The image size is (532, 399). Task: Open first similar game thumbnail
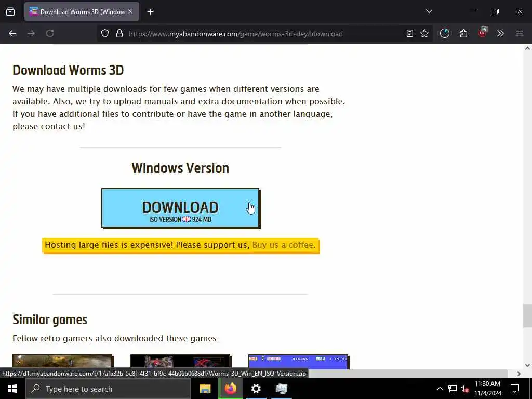(63, 362)
